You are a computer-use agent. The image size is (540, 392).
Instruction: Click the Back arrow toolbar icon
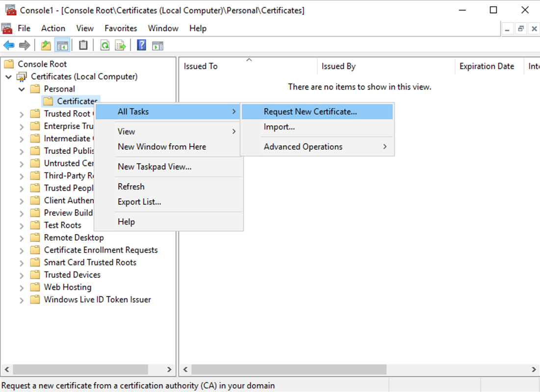[9, 46]
